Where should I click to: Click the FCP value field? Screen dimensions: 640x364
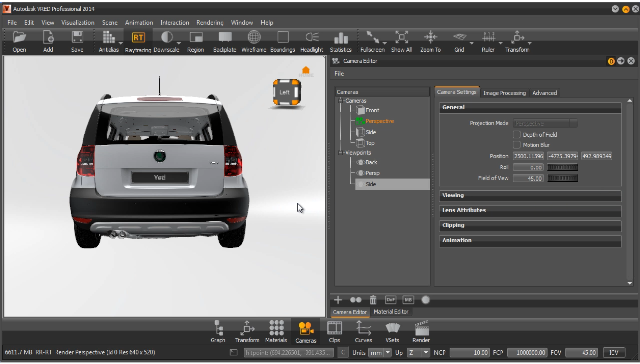click(527, 352)
